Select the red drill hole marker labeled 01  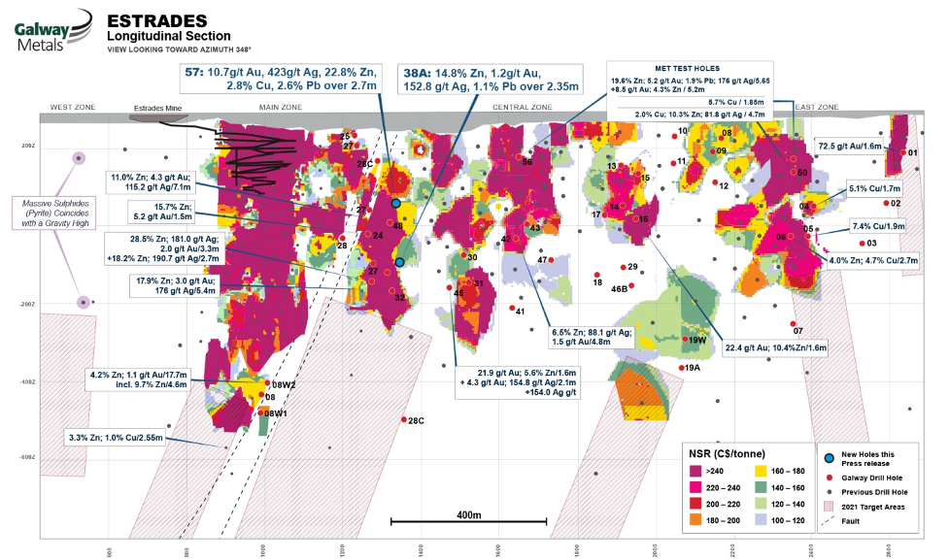pyautogui.click(x=902, y=152)
